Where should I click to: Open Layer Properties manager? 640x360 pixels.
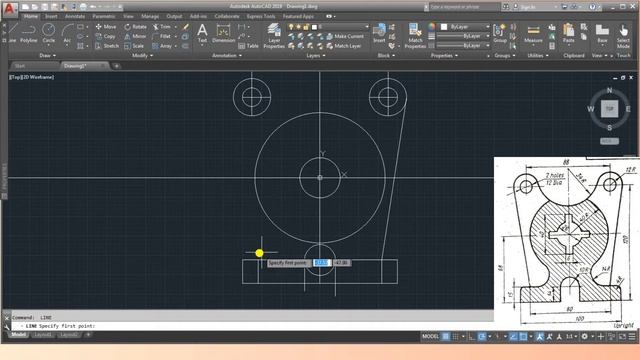[274, 36]
